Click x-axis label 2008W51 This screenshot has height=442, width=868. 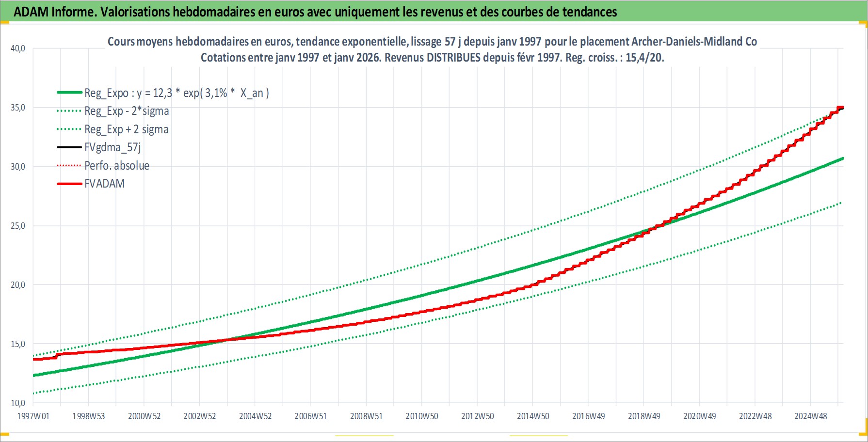pos(367,416)
